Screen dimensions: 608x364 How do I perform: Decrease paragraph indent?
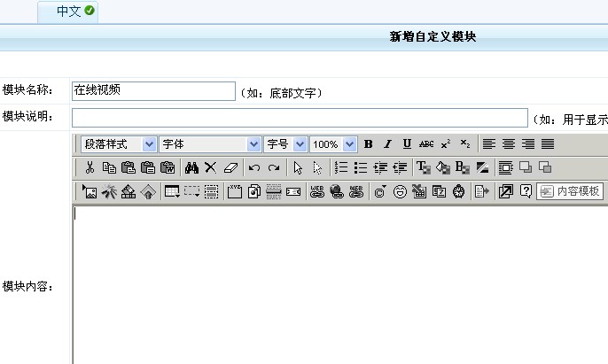pyautogui.click(x=400, y=167)
